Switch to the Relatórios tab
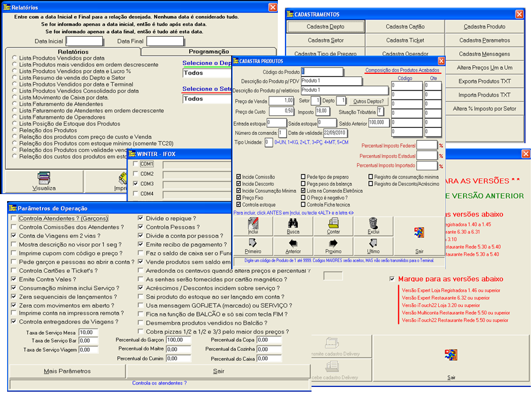 coord(73,51)
